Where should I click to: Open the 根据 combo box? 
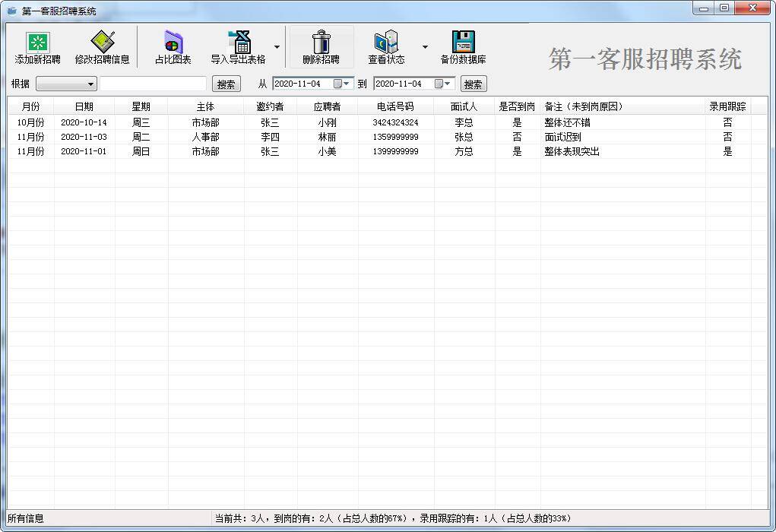point(65,84)
